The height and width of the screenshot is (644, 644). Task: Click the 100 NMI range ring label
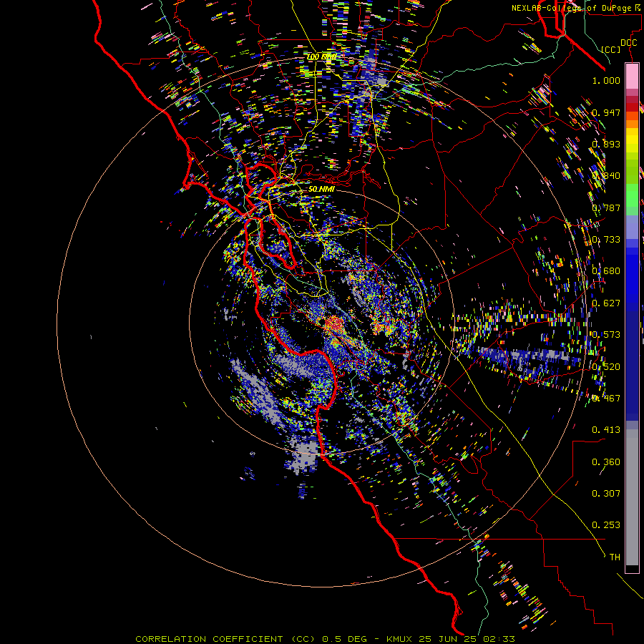(x=321, y=57)
